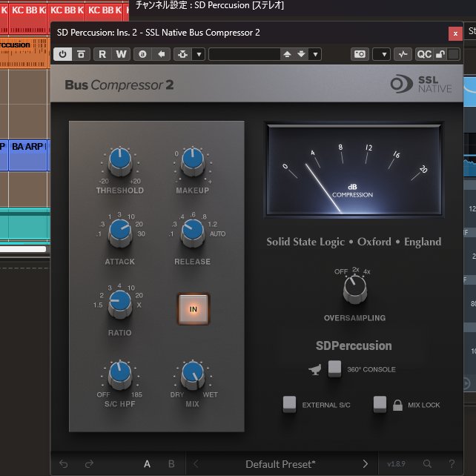Viewport: 476px width, 476px height.
Task: Click the empty preset name field
Action: point(245,54)
